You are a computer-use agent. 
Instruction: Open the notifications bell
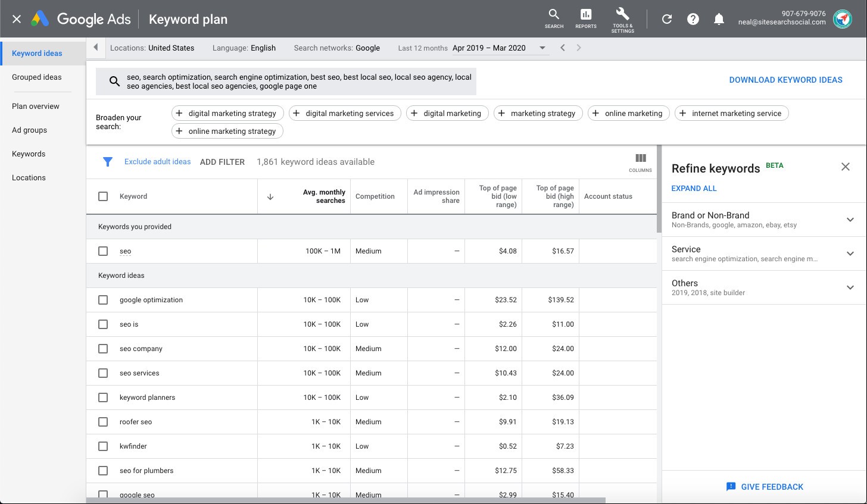point(719,19)
